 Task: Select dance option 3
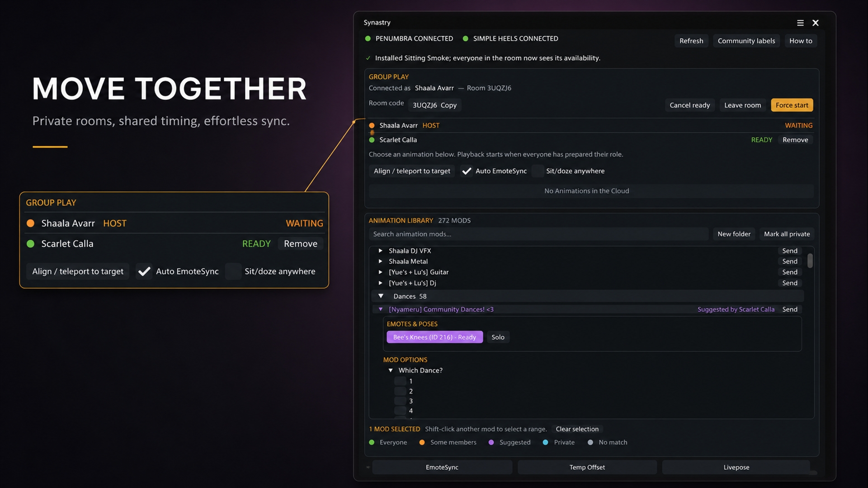[400, 401]
